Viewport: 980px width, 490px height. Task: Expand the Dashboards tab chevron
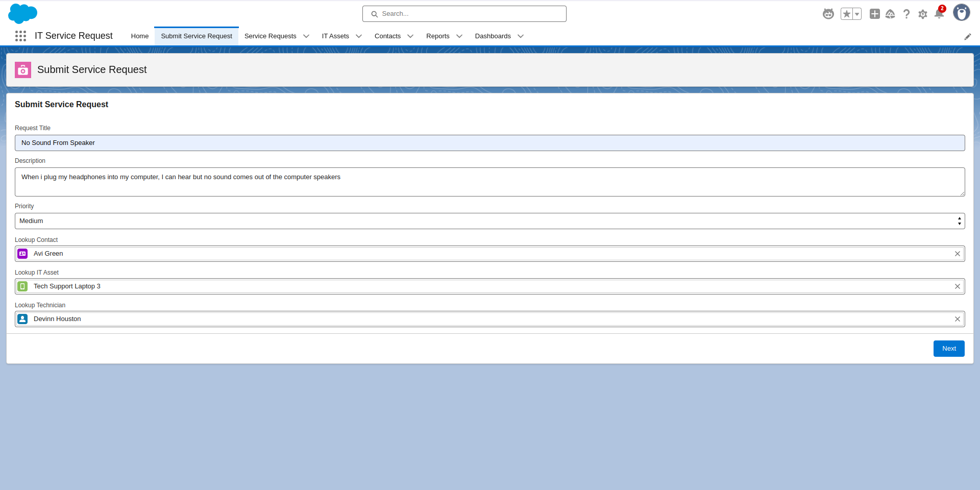[x=521, y=36]
